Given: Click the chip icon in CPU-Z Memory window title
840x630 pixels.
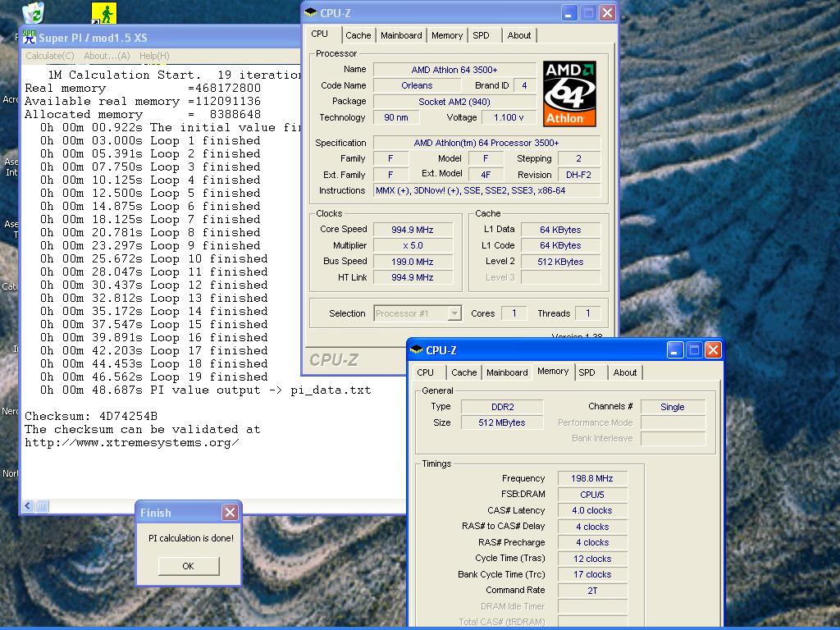Looking at the screenshot, I should pos(416,350).
